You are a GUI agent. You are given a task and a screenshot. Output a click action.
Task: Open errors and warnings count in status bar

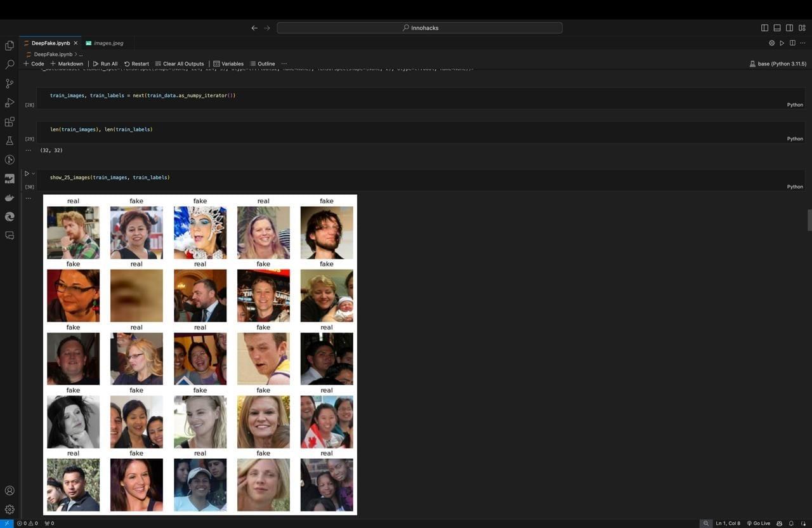(27, 524)
